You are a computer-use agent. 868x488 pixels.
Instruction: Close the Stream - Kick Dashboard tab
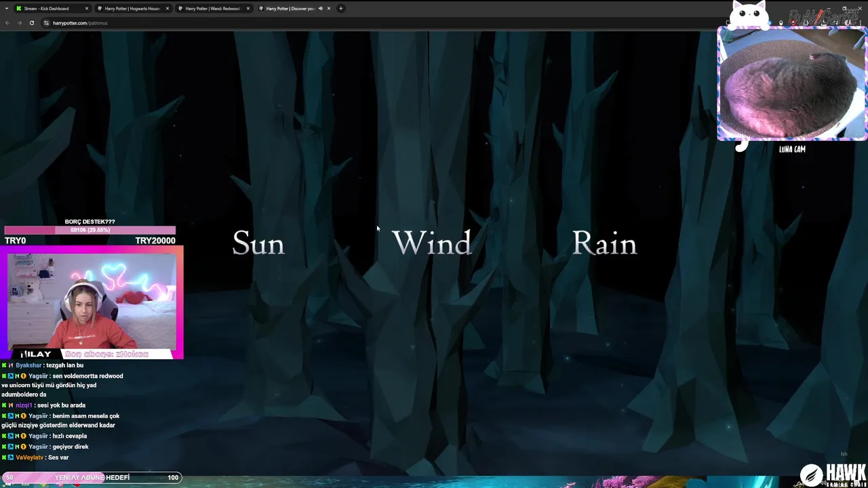pos(86,9)
